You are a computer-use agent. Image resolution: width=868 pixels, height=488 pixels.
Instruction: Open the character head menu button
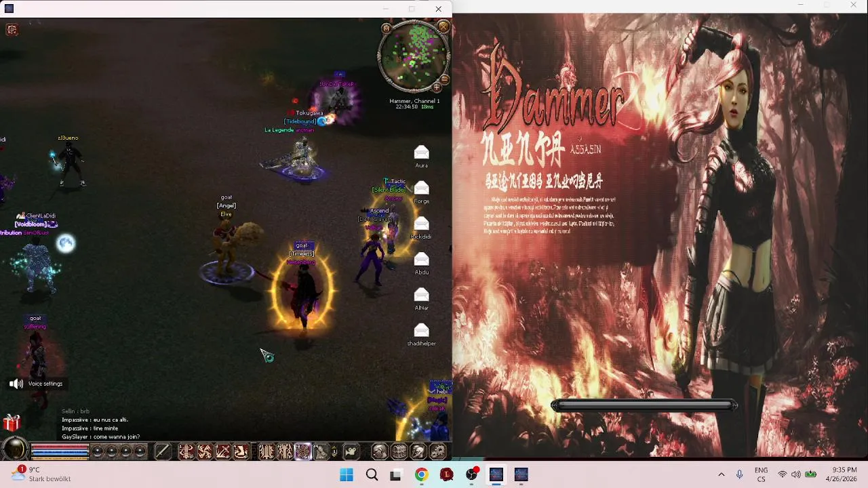pos(380,451)
